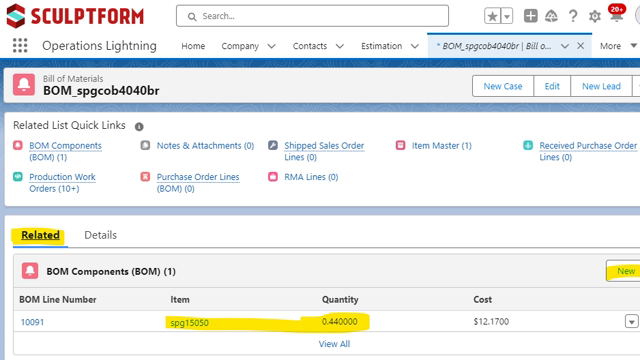Click the Notes & Attachments icon
The width and height of the screenshot is (640, 360).
click(145, 145)
